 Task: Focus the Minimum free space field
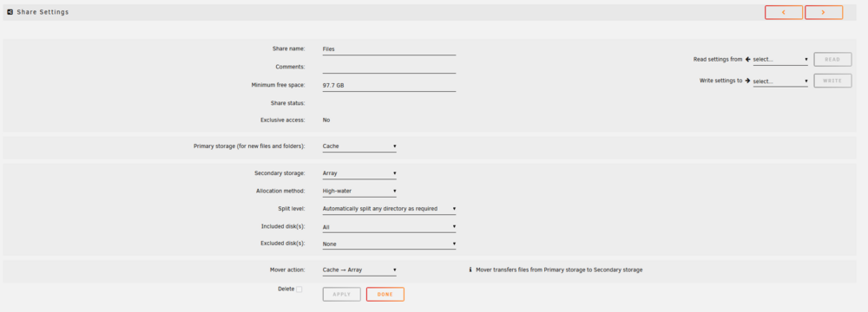tap(389, 85)
